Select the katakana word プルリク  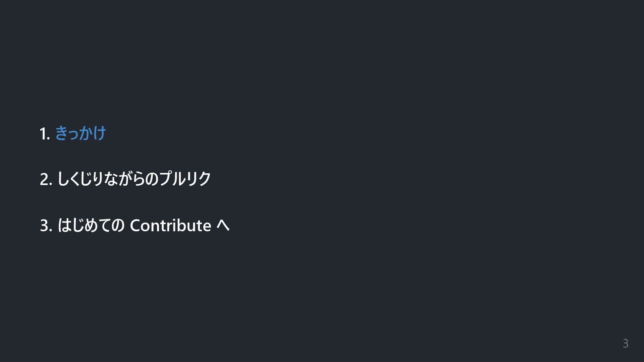184,179
